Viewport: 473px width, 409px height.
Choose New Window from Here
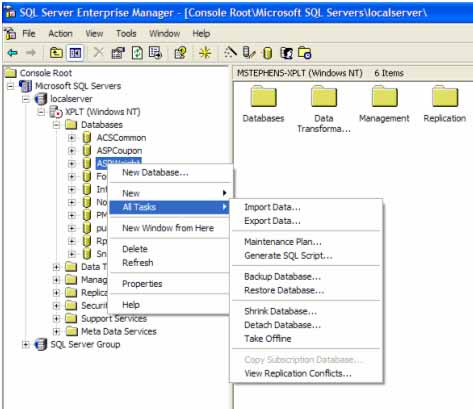(x=169, y=228)
